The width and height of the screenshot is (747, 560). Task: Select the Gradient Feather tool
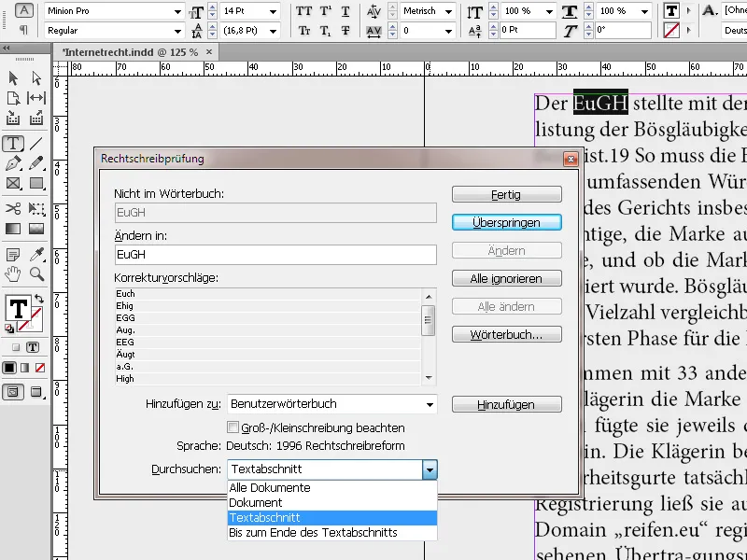(x=36, y=229)
